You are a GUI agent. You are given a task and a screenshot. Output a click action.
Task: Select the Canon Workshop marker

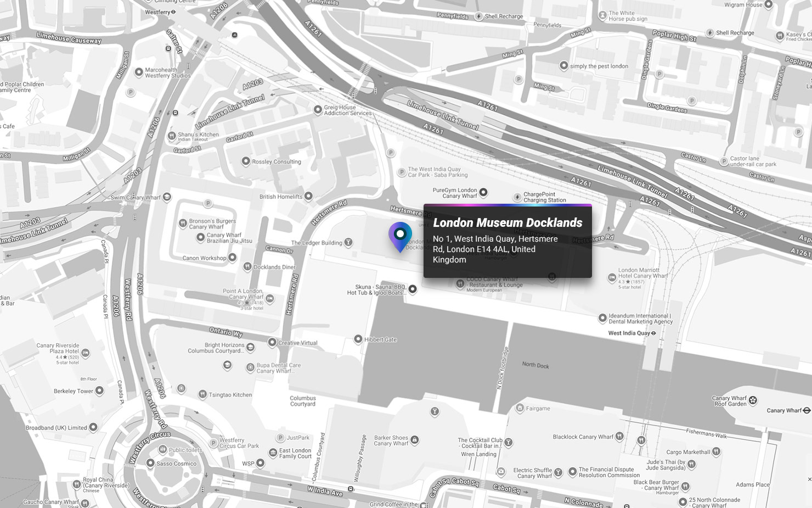[x=233, y=257]
